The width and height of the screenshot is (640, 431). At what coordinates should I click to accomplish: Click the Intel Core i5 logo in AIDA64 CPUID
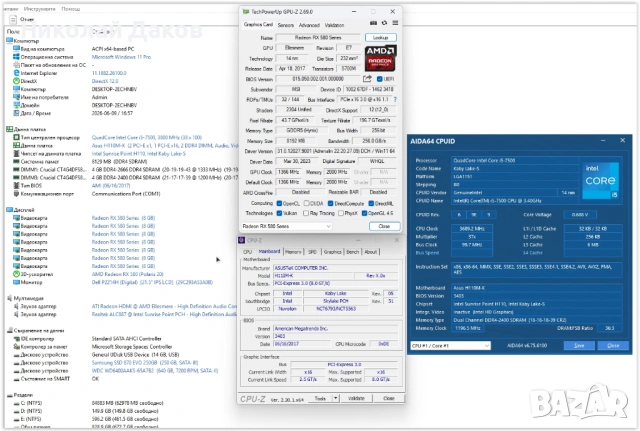point(600,180)
